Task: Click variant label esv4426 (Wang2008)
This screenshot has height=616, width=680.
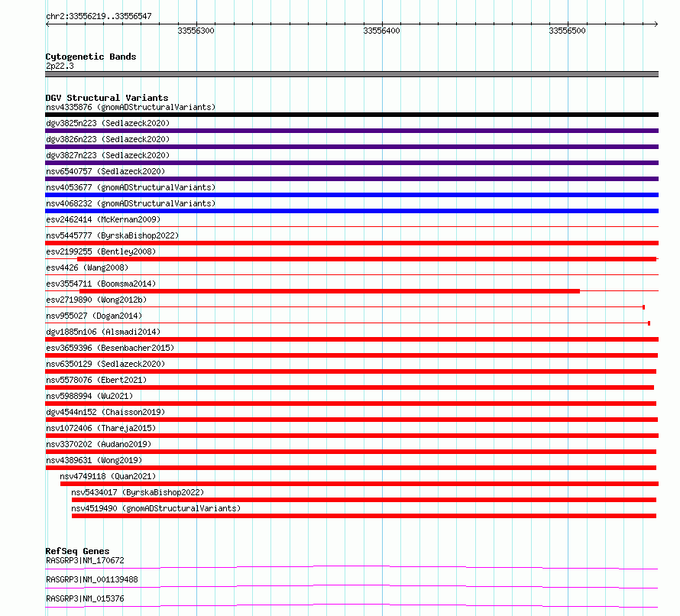Action: click(87, 267)
